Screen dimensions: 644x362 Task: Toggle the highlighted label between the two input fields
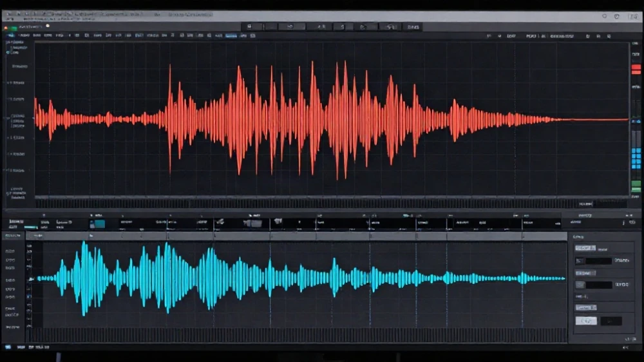tap(585, 273)
